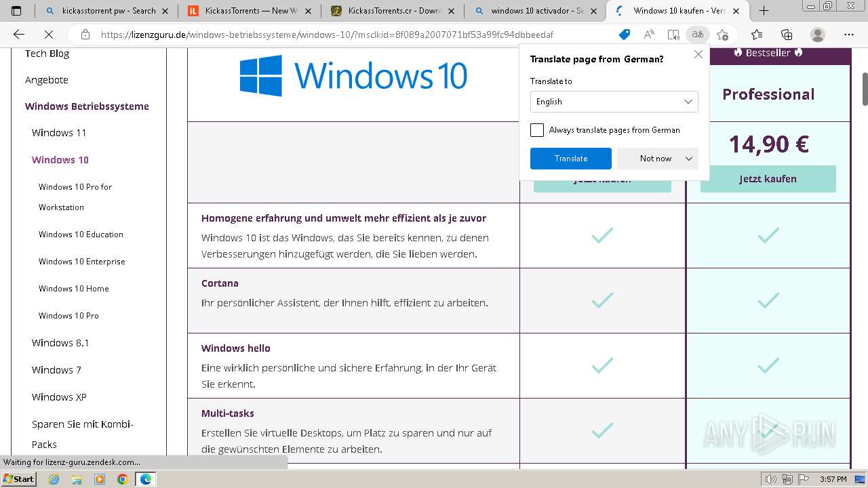Click the translate icon in the address bar
868x488 pixels.
[697, 35]
